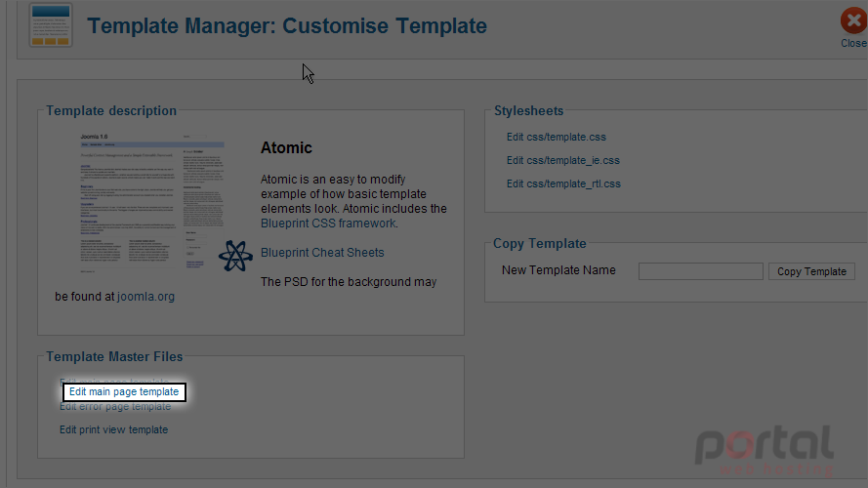Open Edit css/template_ie.css link
The height and width of the screenshot is (488, 868).
[563, 160]
